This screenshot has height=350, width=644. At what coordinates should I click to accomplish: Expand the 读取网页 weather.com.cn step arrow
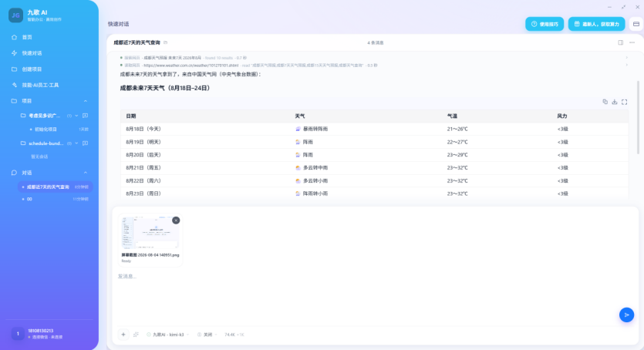[627, 65]
